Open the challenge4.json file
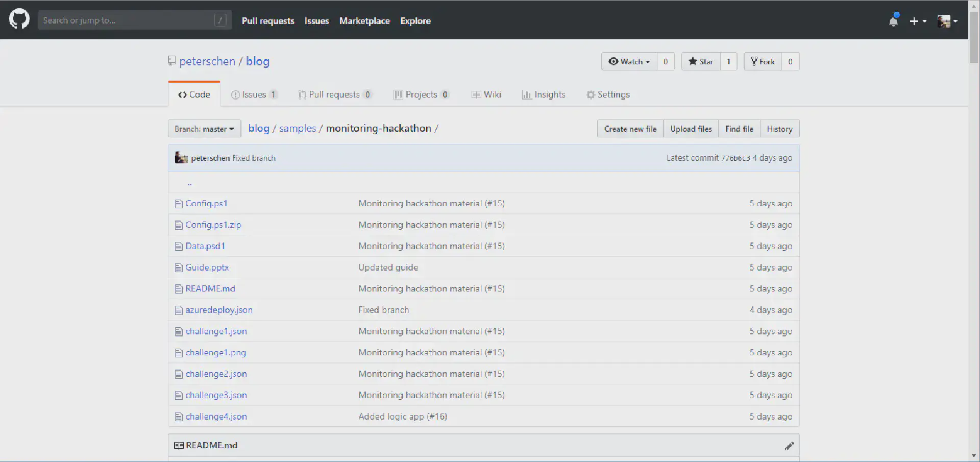 point(216,417)
